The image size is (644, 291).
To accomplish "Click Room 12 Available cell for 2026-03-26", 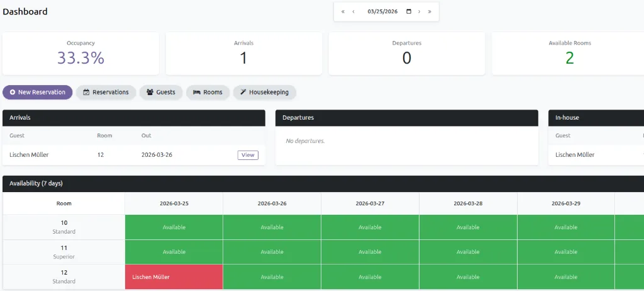I will click(272, 277).
